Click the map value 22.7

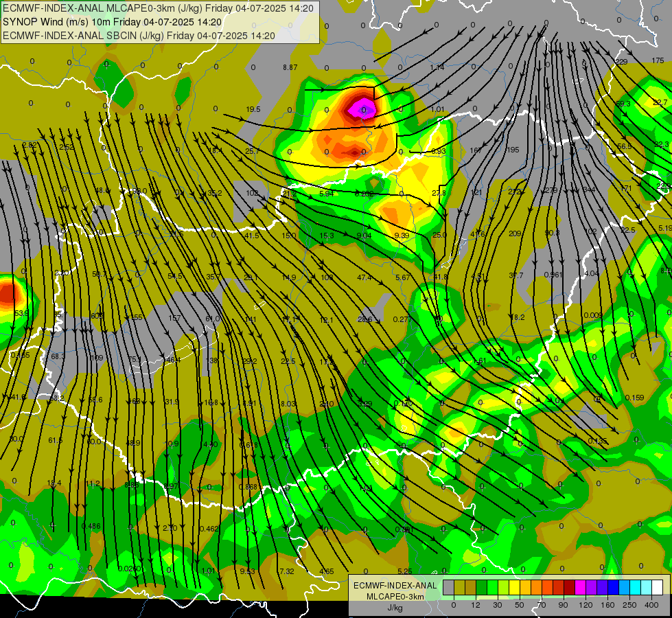point(660,102)
